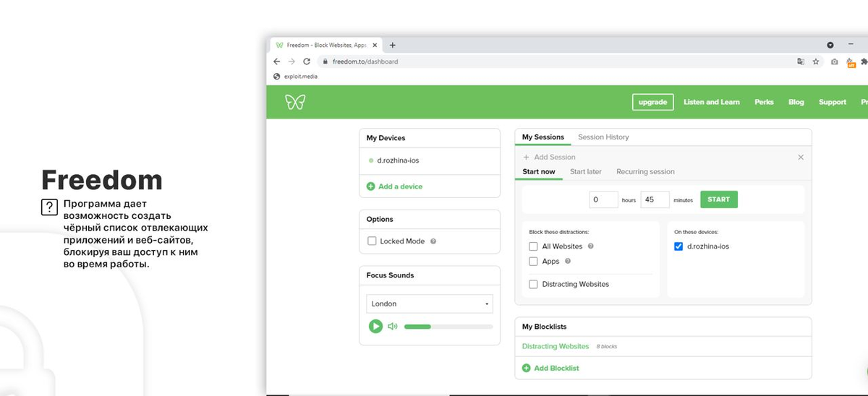The height and width of the screenshot is (396, 868).
Task: Click the hours input field
Action: click(x=603, y=199)
